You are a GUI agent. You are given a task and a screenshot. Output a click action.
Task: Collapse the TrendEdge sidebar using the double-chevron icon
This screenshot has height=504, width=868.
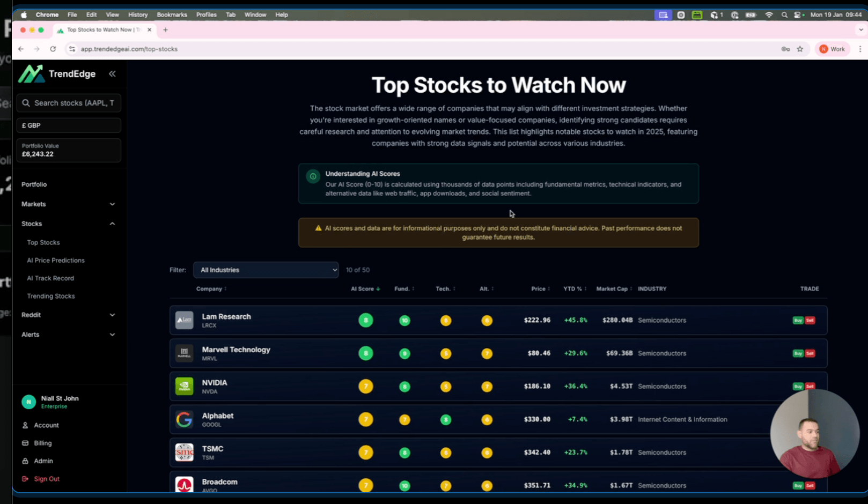[x=112, y=74]
